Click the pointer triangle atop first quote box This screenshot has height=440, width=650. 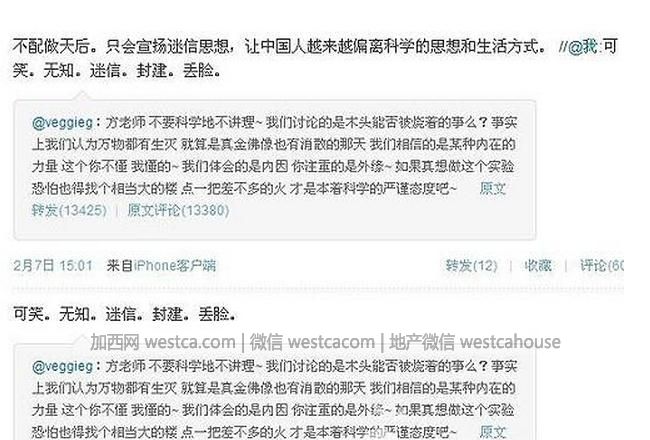pos(82,96)
